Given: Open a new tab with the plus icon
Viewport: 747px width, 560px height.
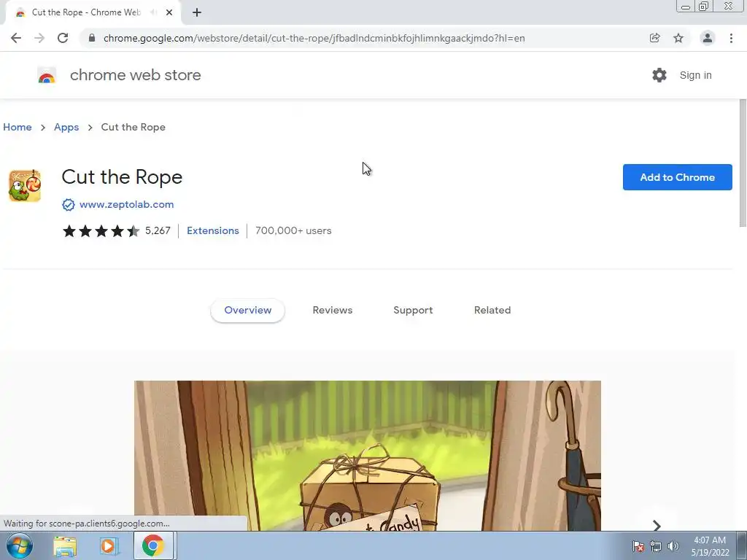Looking at the screenshot, I should click(x=197, y=12).
